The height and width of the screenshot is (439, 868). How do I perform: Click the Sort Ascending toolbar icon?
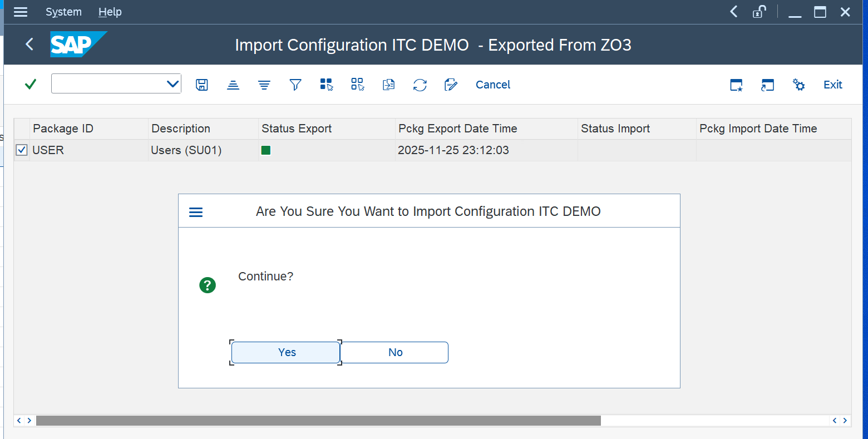[x=233, y=85]
